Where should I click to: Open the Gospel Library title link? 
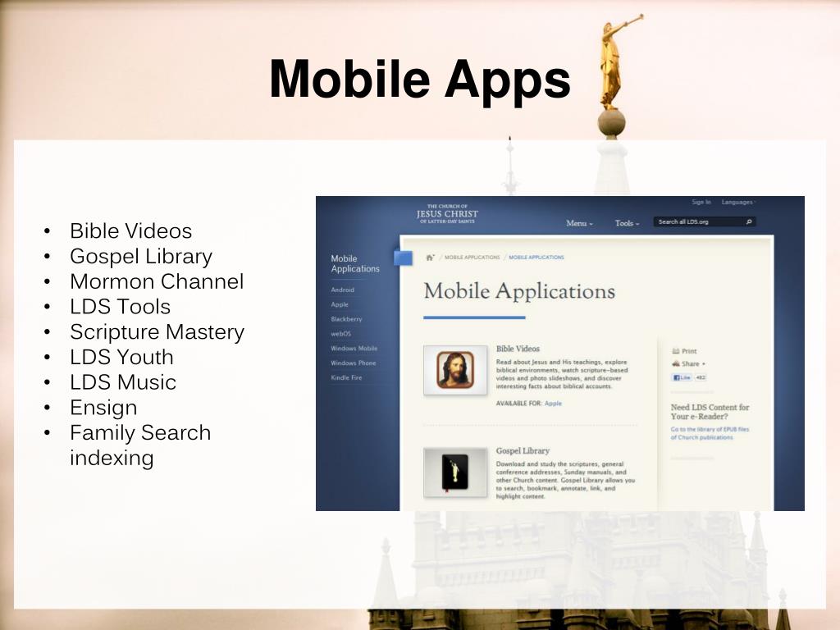(523, 451)
